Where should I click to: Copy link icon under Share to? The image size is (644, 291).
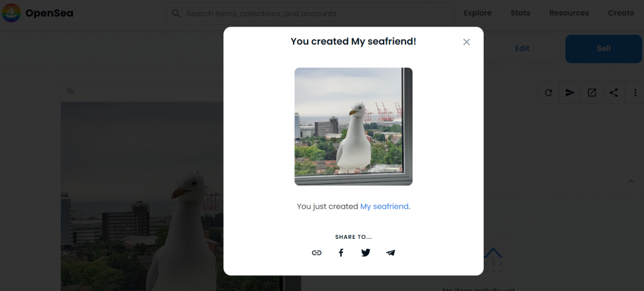tap(316, 253)
